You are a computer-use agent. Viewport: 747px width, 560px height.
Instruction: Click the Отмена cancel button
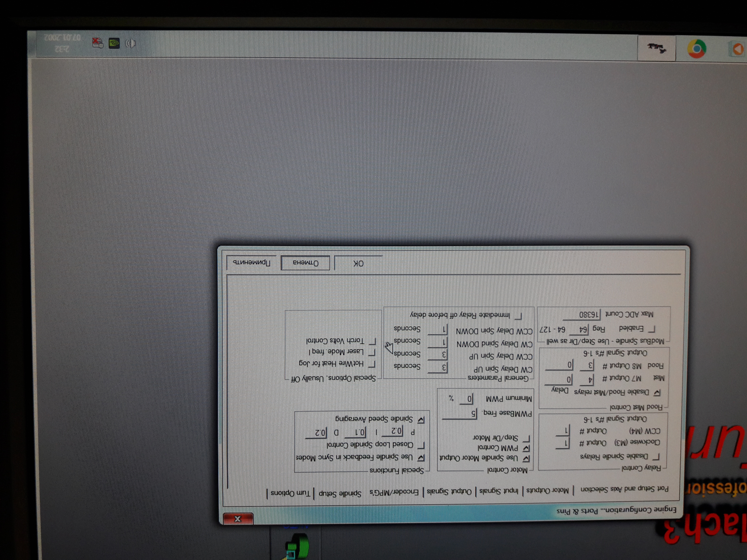click(305, 263)
